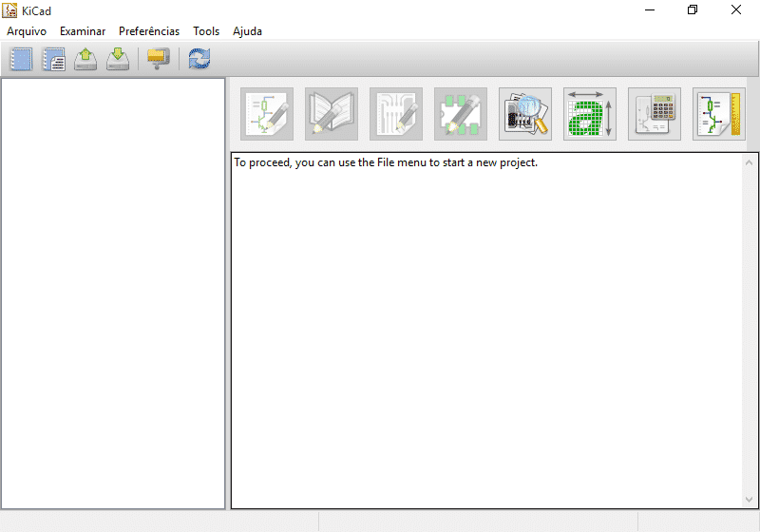The image size is (760, 532).
Task: Open Bitmap2Component image converter
Action: pyautogui.click(x=590, y=114)
